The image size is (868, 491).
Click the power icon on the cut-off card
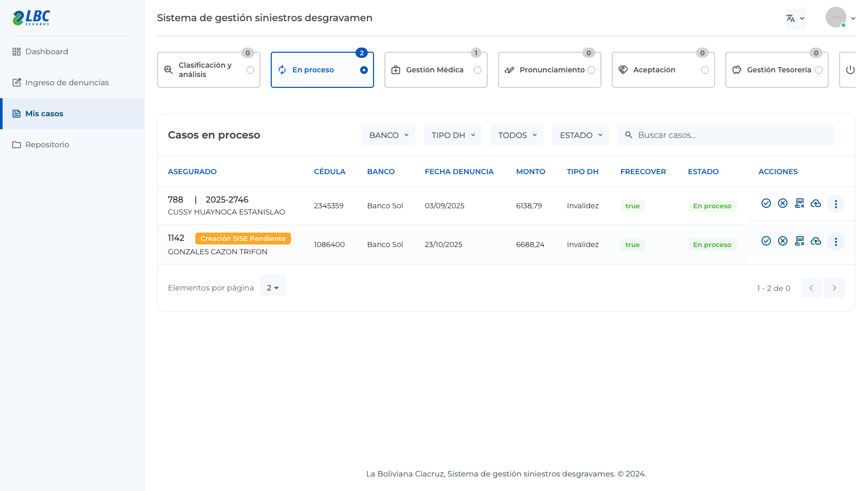[850, 70]
